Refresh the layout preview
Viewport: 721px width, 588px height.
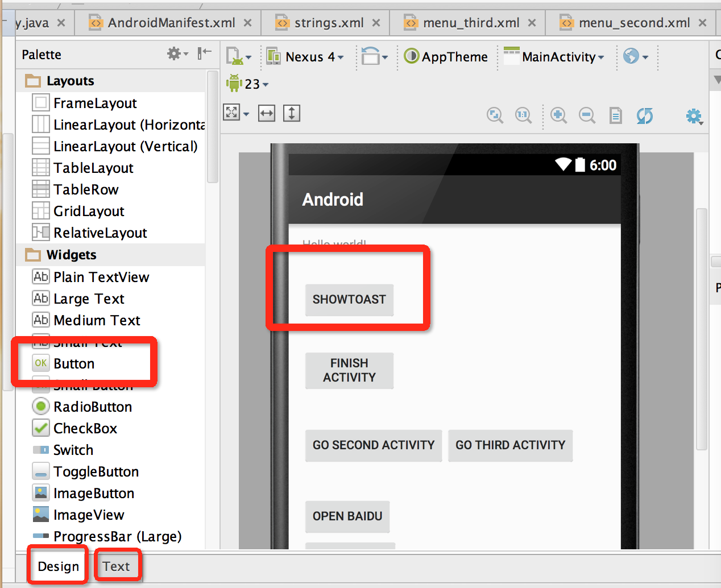click(644, 115)
